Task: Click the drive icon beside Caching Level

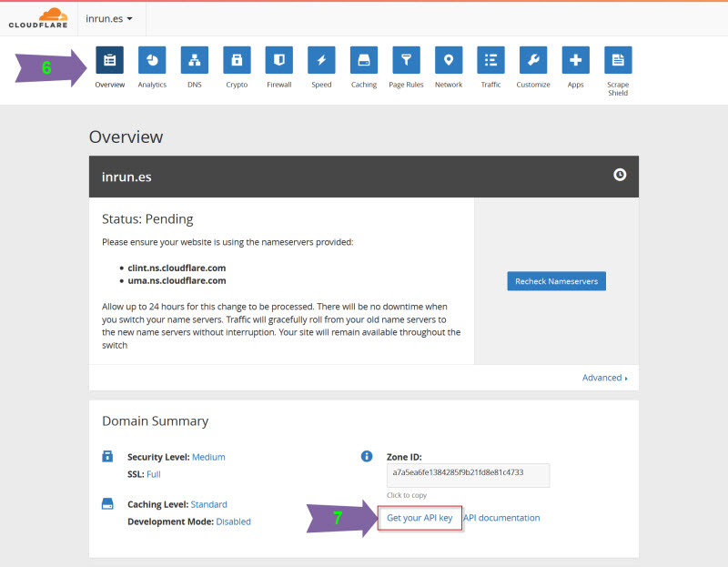Action: coord(107,504)
